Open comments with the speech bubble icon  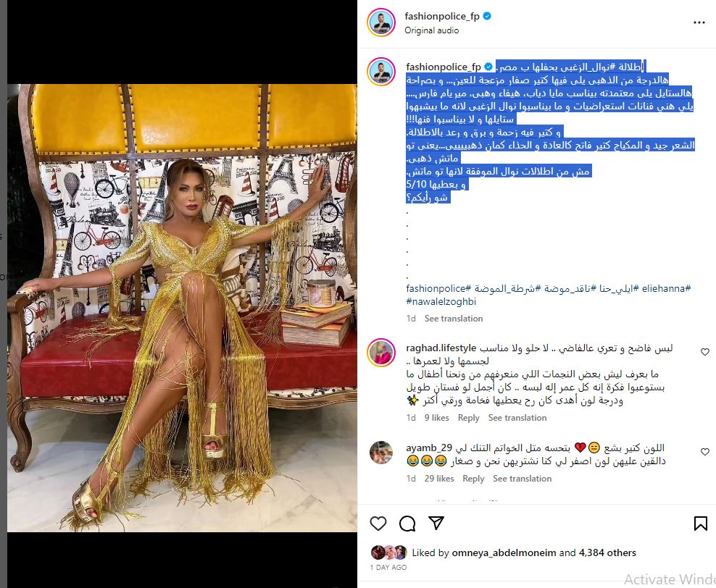coord(407,524)
